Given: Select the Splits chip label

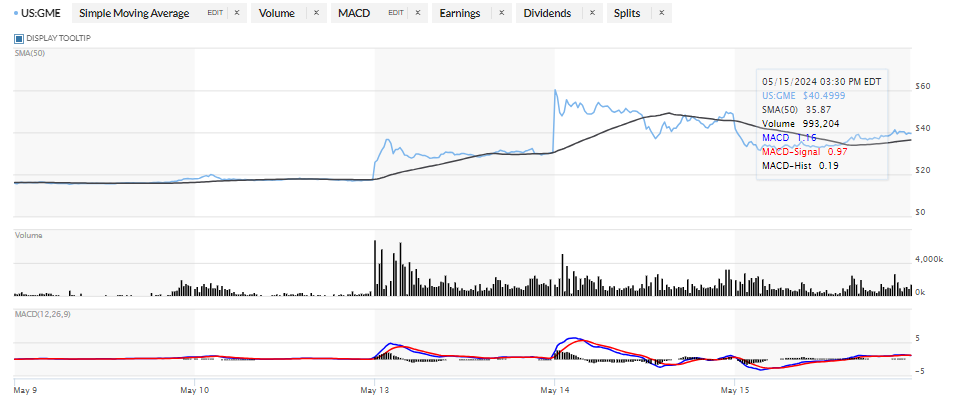Looking at the screenshot, I should [627, 13].
